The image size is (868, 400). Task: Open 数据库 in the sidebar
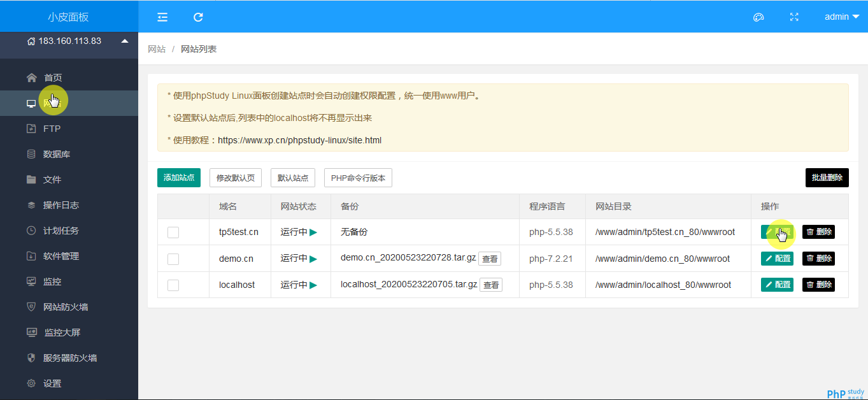point(69,154)
